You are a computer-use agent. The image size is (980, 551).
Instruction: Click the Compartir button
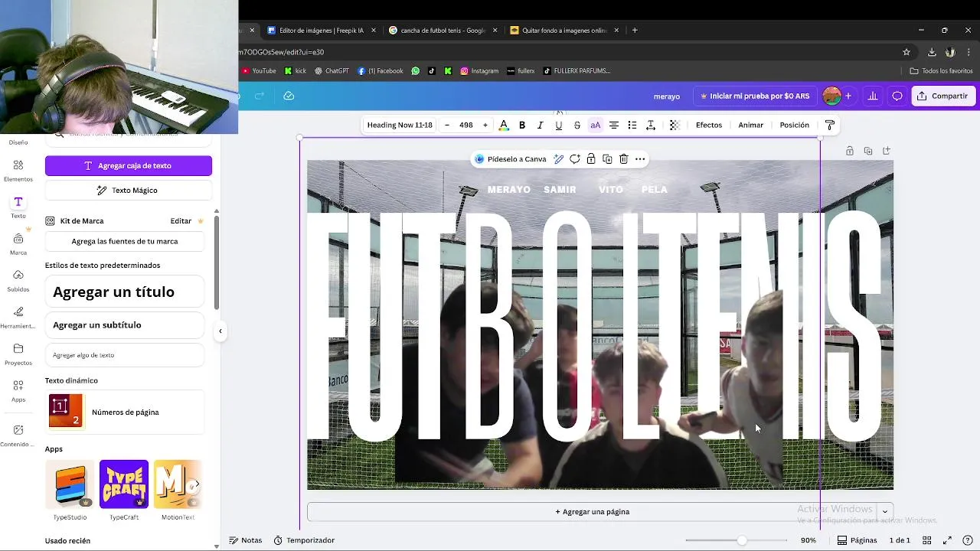pos(942,96)
